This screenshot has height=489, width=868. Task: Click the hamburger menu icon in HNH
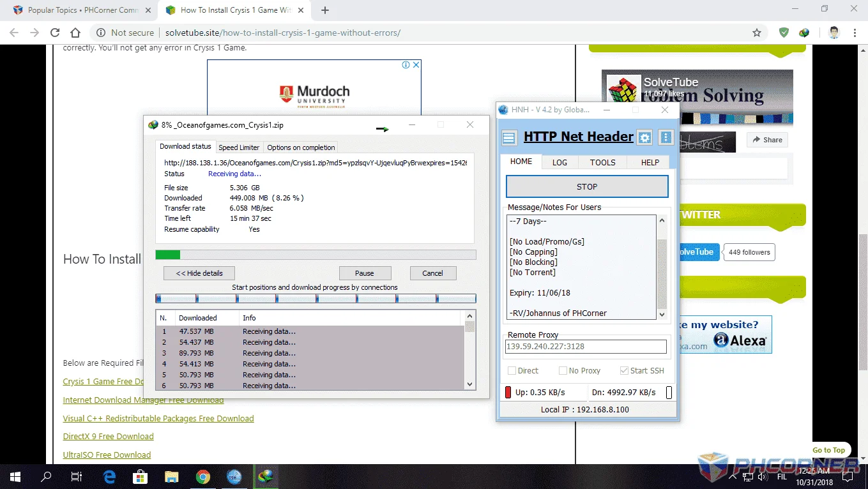pos(509,137)
